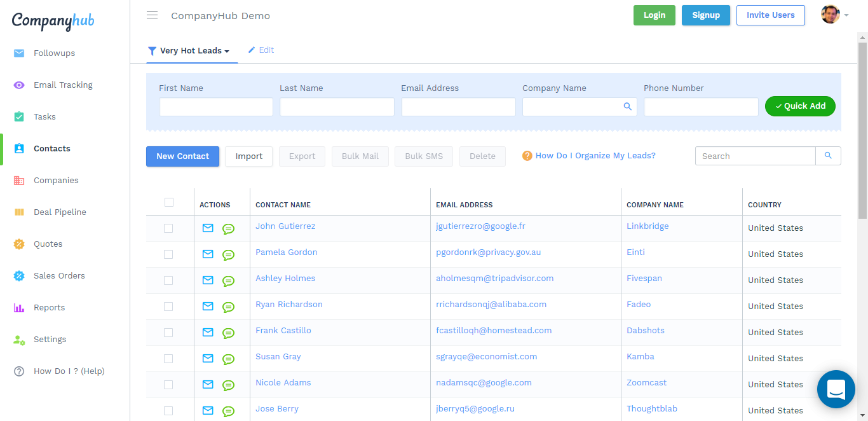
Task: Click the Tasks clipboard icon
Action: point(19,117)
